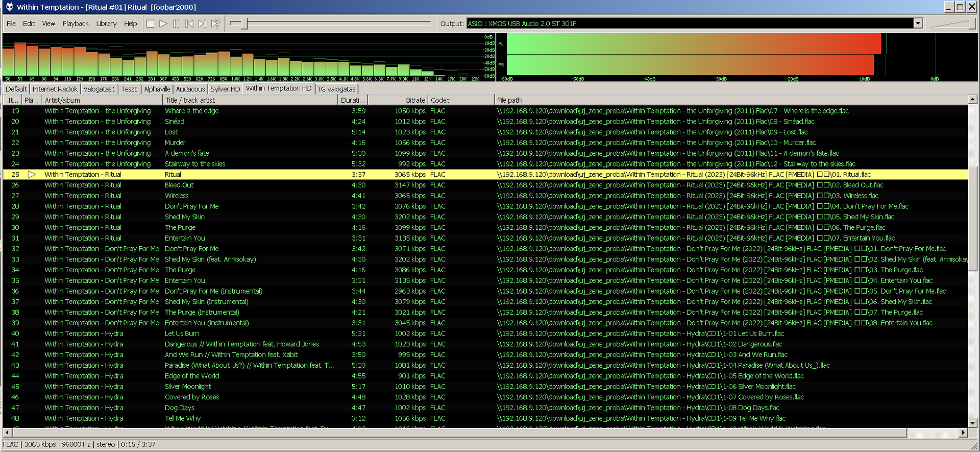Sort by the Item index column header

(13, 100)
